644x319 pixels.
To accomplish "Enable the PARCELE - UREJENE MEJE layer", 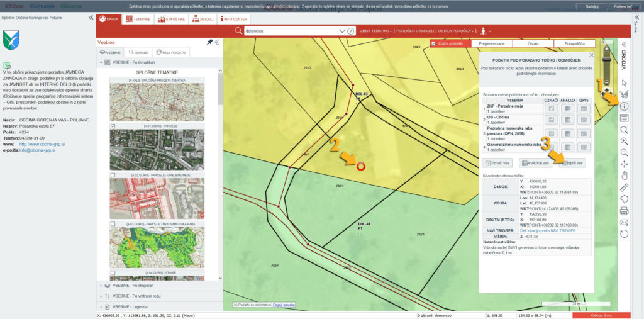I will tap(113, 175).
